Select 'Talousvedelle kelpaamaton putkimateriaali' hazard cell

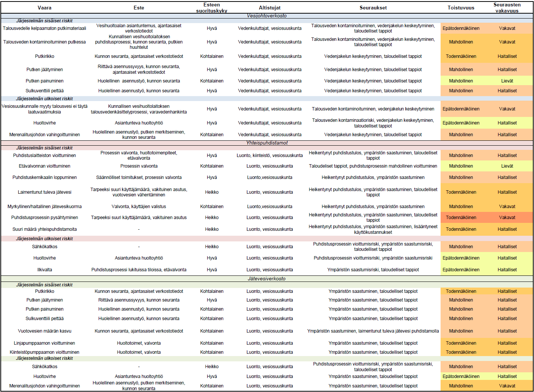coord(45,28)
